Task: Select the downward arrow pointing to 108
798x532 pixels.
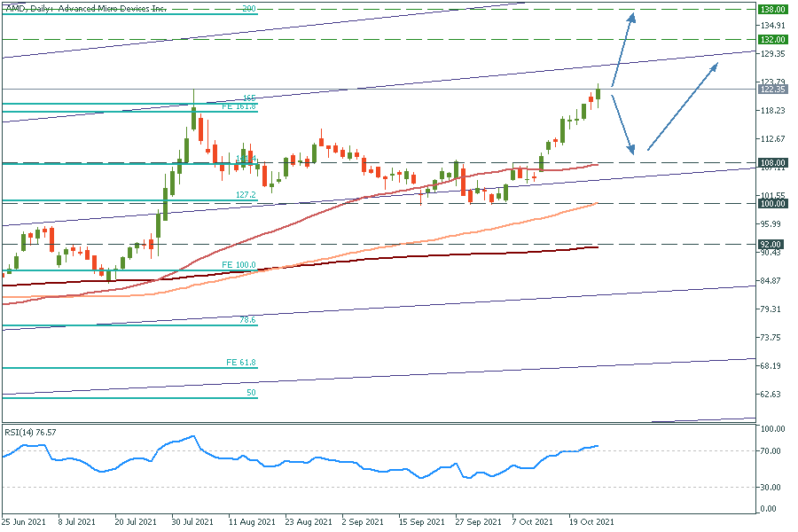Action: pos(622,122)
